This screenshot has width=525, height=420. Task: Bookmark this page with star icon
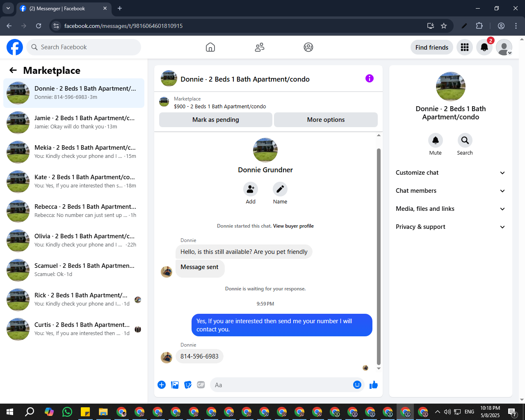[444, 26]
